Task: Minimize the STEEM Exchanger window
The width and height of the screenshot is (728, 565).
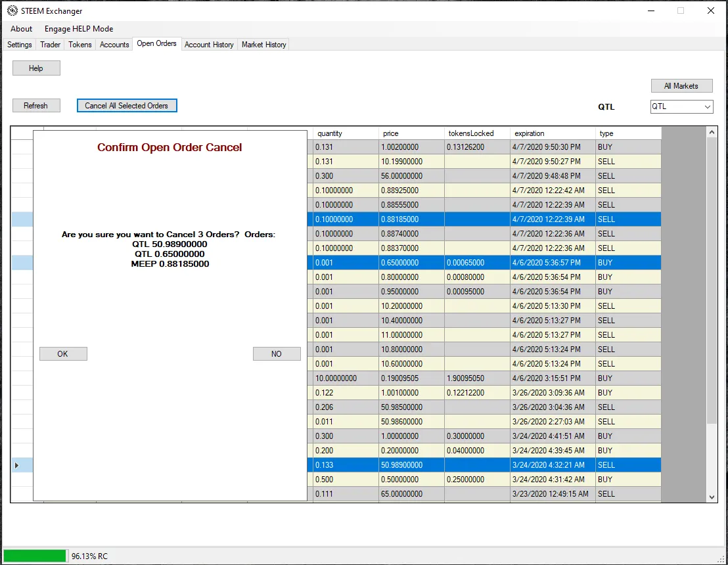Action: pyautogui.click(x=651, y=11)
